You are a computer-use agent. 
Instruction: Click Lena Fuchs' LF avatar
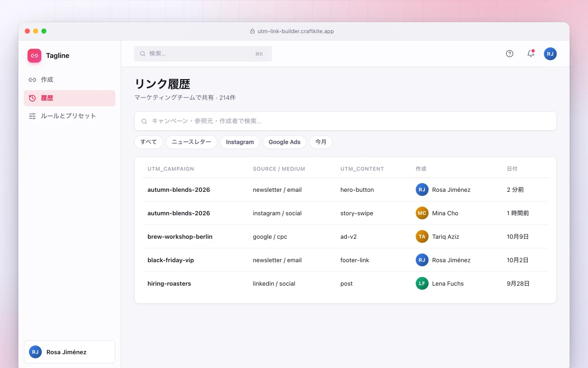[x=422, y=283]
